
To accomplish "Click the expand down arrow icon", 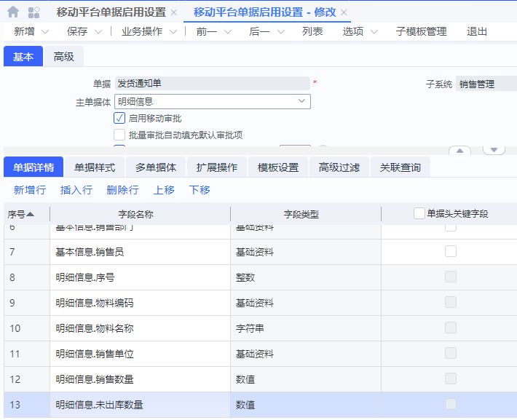I will point(494,150).
